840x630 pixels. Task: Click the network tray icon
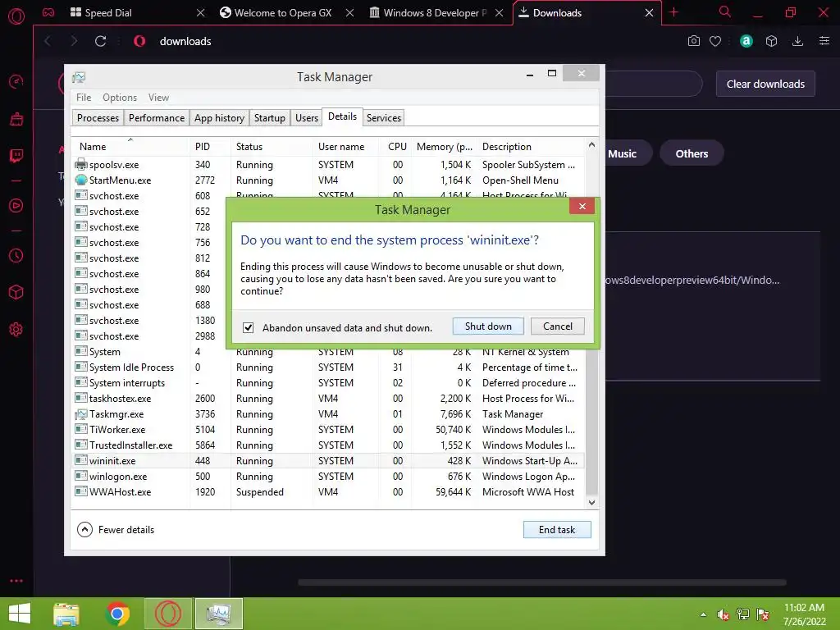743,614
